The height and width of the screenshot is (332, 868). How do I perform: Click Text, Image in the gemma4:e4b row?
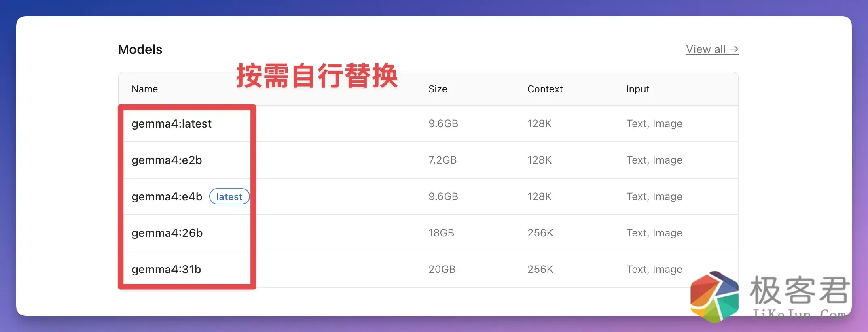click(654, 197)
